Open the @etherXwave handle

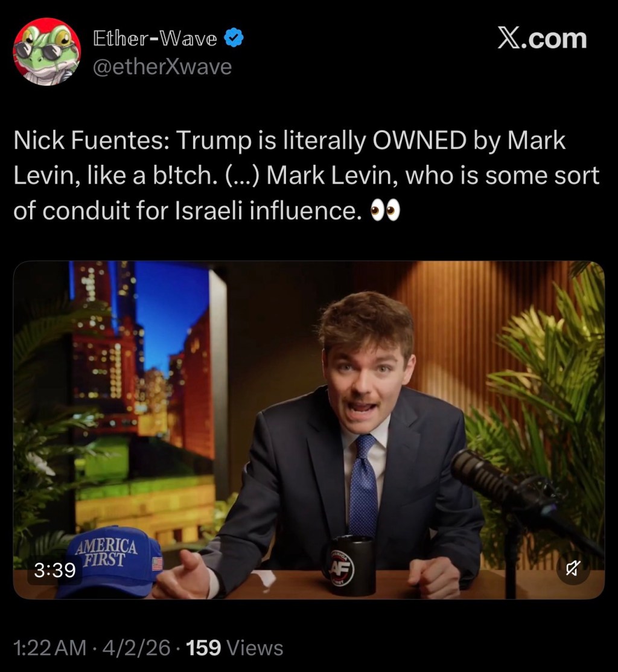pyautogui.click(x=162, y=66)
